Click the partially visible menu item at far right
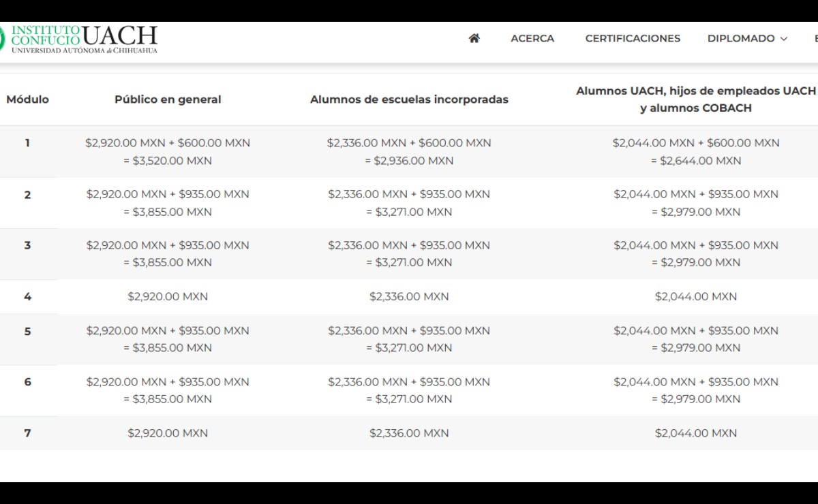This screenshot has height=504, width=818. click(x=815, y=39)
